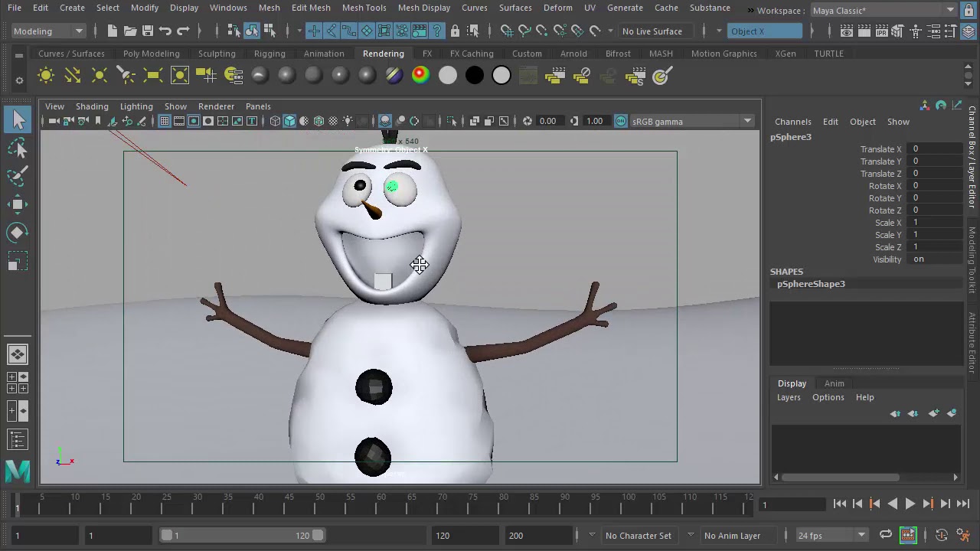Open the Workspace dropdown showing Maya Classic
This screenshot has height=551, width=980.
point(884,11)
